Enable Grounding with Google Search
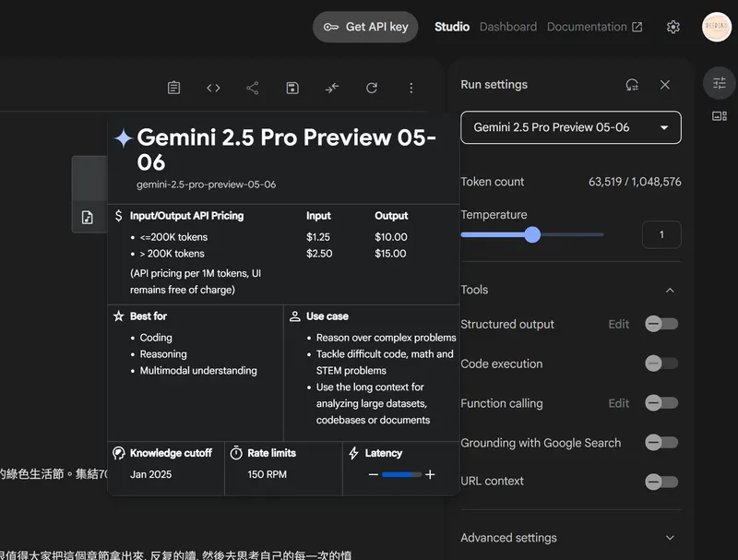This screenshot has height=560, width=738. click(661, 443)
